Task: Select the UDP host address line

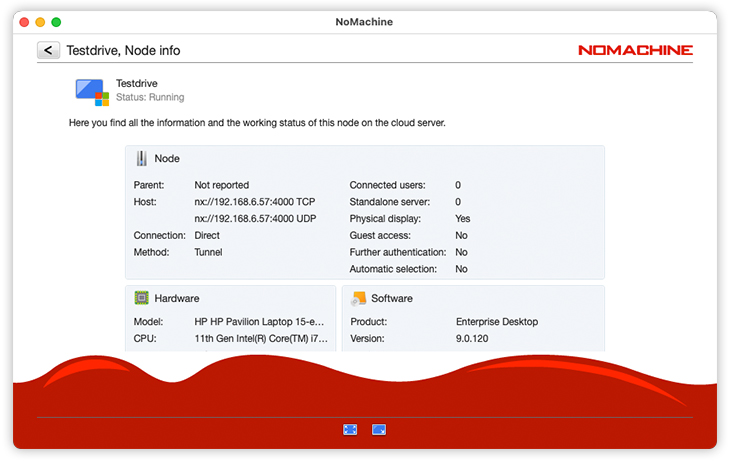Action: point(255,218)
